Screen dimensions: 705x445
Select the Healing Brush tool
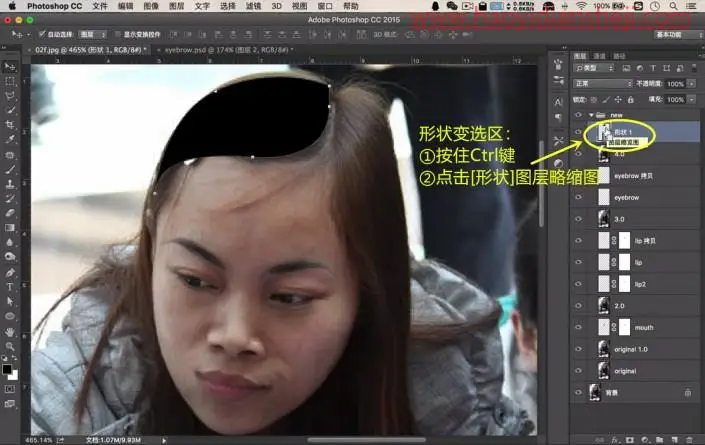coord(9,155)
